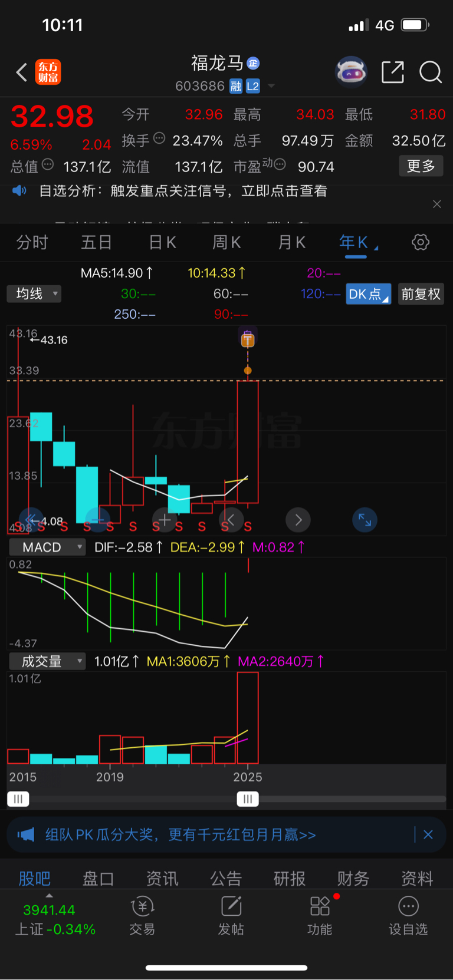Open the 成交量 indicator dropdown
The width and height of the screenshot is (453, 980).
point(47,661)
